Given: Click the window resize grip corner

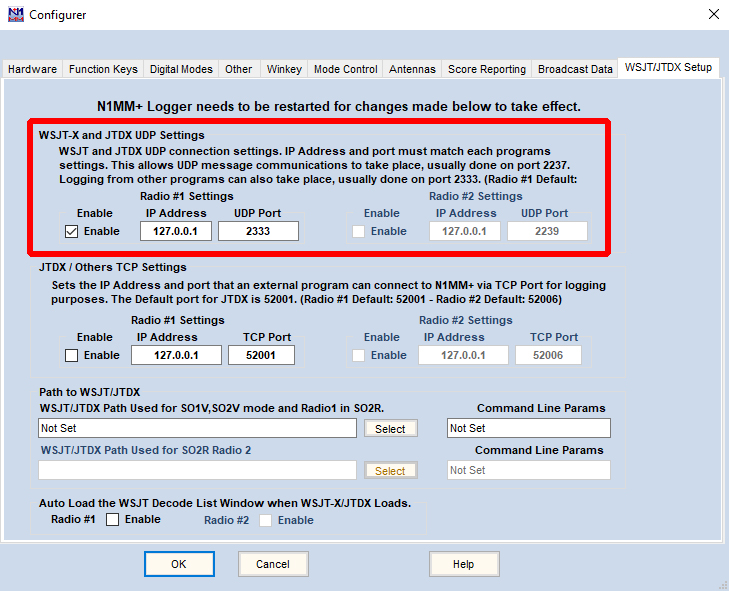Looking at the screenshot, I should (723, 585).
